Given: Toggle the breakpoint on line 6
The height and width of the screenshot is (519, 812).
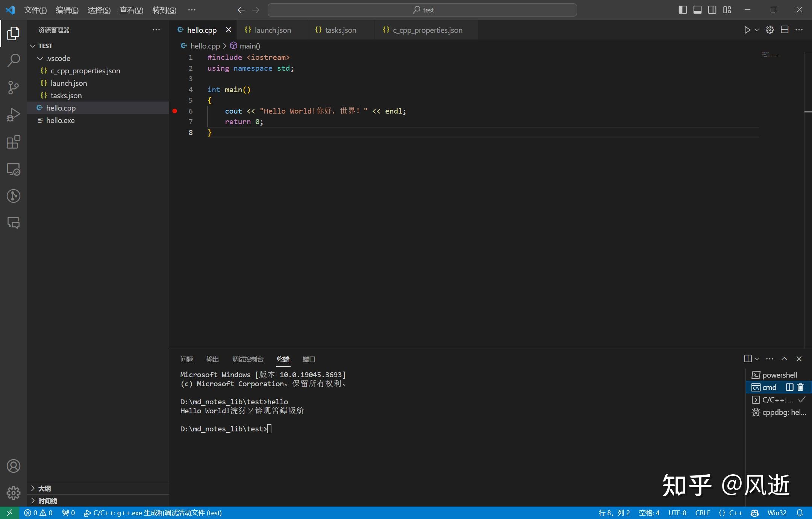Looking at the screenshot, I should pyautogui.click(x=175, y=111).
